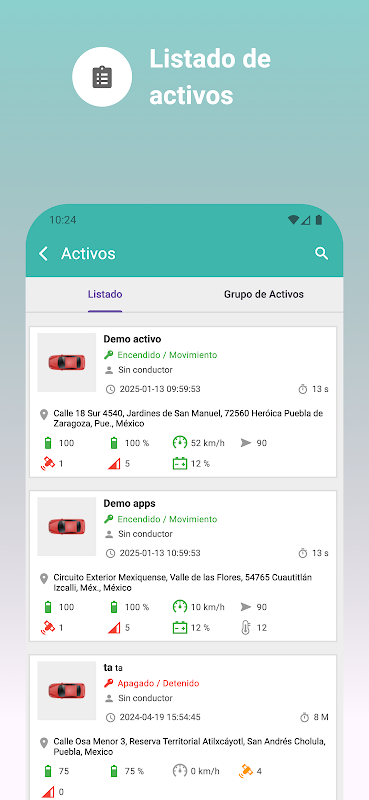Select Apagado / Detenido status text

point(158,684)
